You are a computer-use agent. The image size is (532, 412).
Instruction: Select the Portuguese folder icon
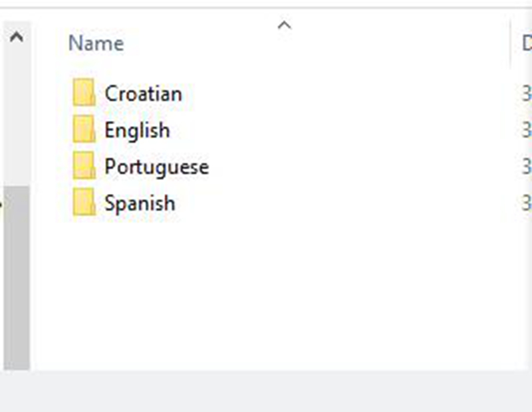point(84,166)
